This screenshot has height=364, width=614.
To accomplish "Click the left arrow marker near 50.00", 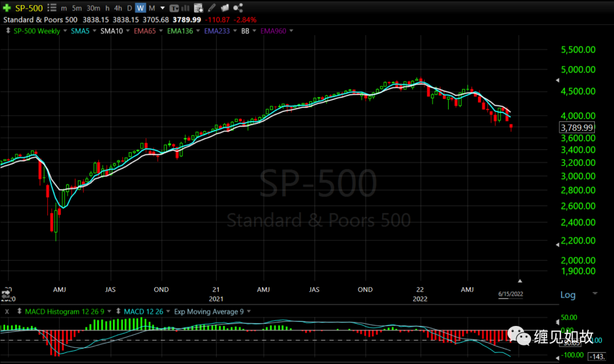I will click(558, 322).
